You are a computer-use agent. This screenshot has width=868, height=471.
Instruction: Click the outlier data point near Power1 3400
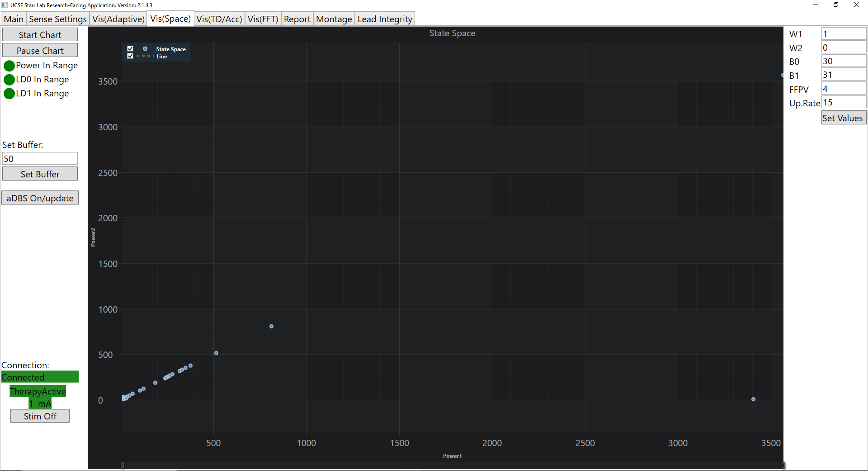753,399
